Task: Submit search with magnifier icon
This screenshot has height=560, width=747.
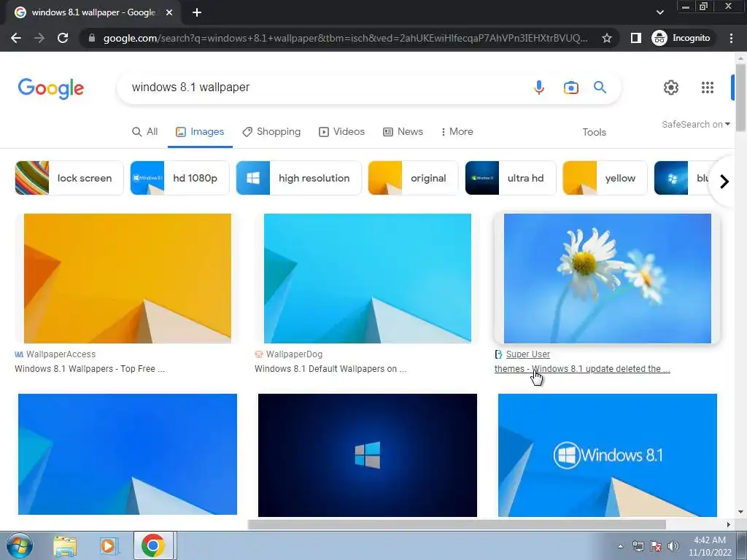Action: point(600,87)
